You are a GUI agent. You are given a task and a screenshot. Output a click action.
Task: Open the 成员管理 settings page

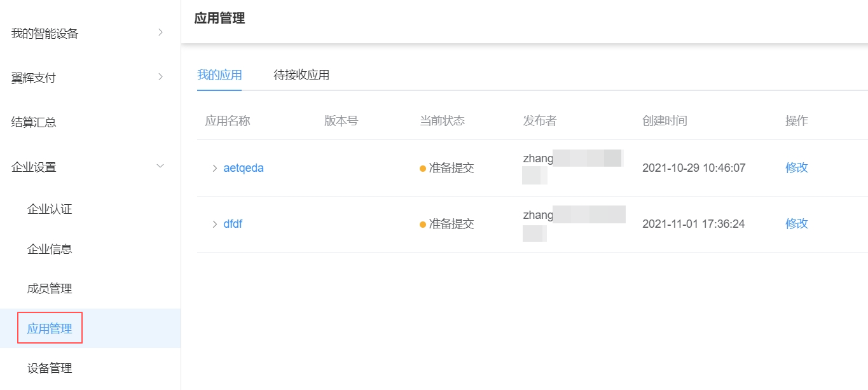tap(50, 288)
